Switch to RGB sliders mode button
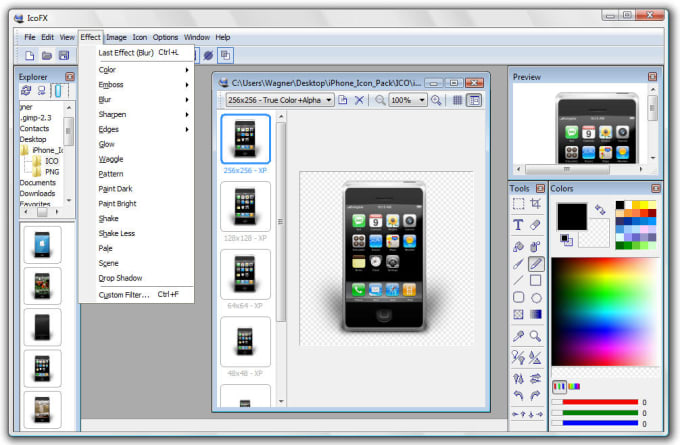The width and height of the screenshot is (680, 445). tap(559, 386)
